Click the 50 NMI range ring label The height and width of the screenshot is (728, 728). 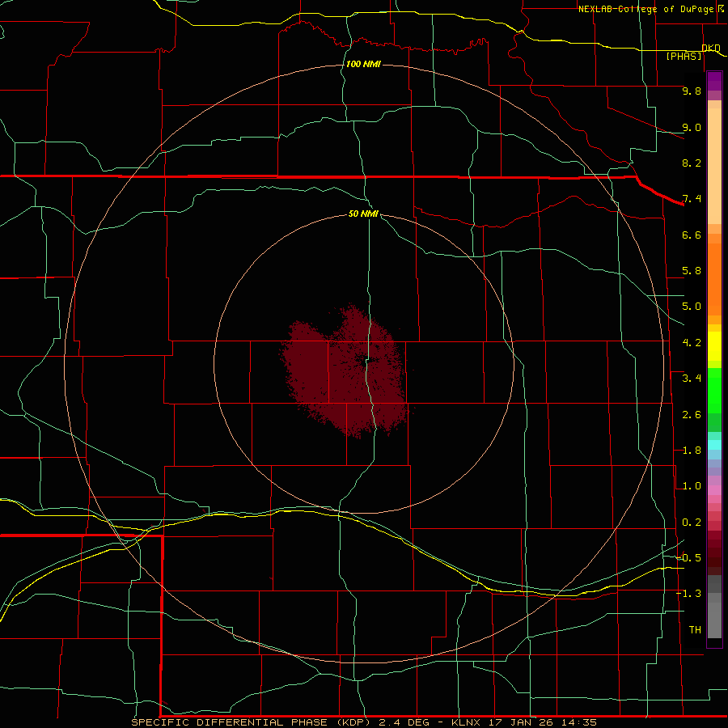pyautogui.click(x=363, y=214)
